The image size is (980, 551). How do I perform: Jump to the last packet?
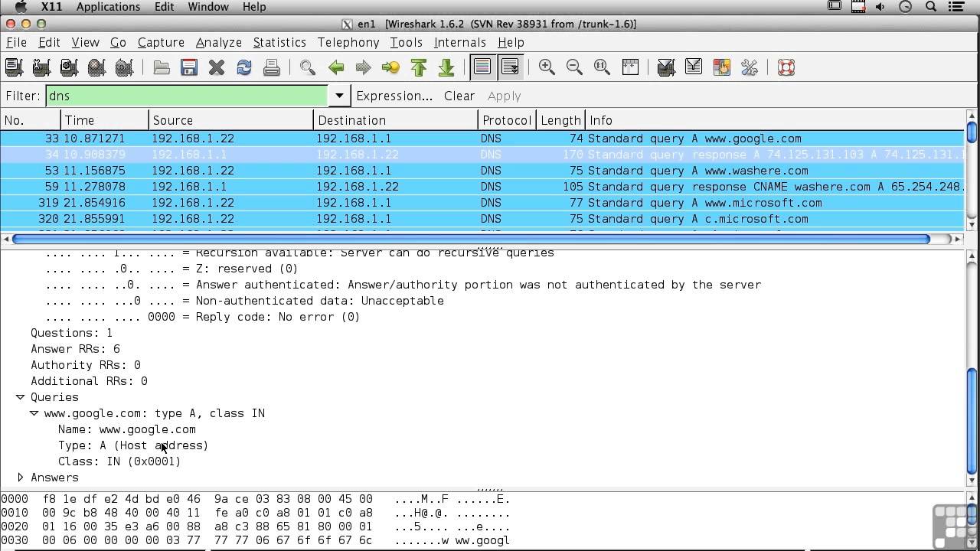tap(446, 67)
